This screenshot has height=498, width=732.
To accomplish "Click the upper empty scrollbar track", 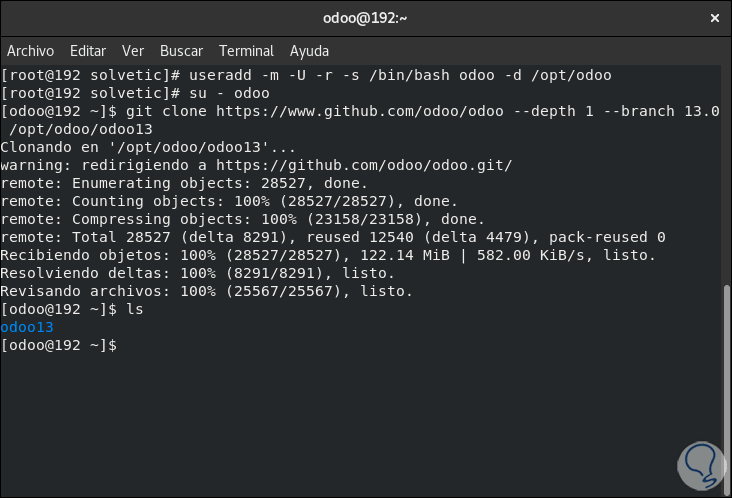I will (726, 170).
